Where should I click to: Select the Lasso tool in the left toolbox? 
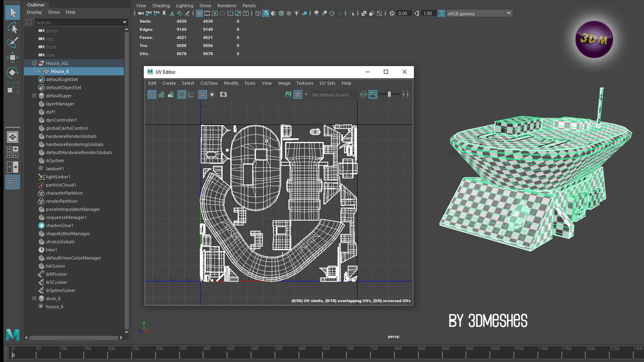[12, 28]
